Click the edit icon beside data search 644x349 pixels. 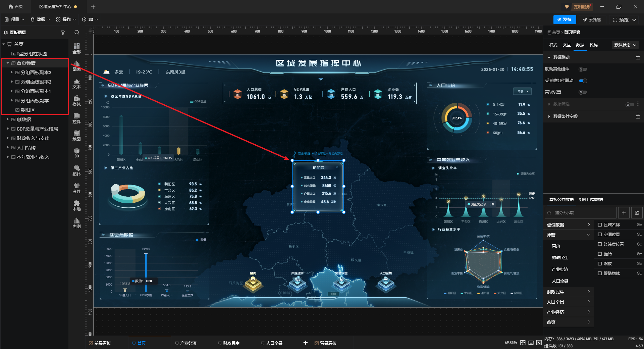[x=637, y=213]
